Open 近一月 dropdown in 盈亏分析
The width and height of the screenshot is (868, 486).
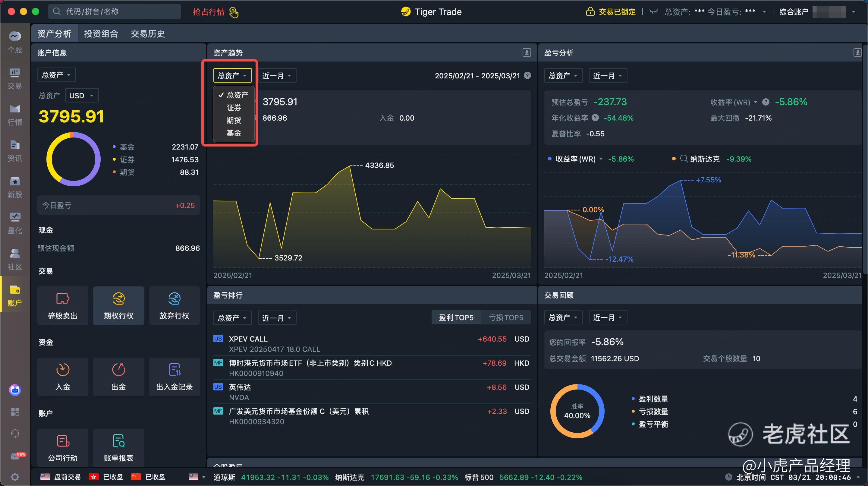click(608, 75)
